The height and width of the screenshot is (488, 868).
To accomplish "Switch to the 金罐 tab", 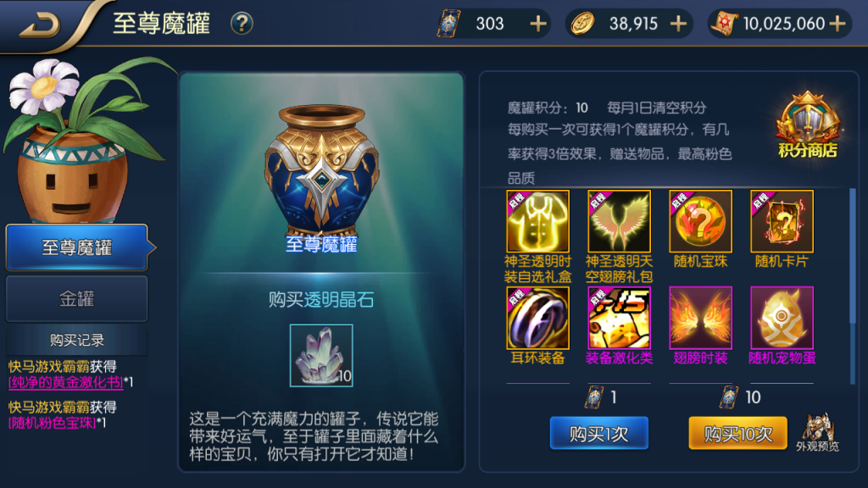I will point(77,299).
